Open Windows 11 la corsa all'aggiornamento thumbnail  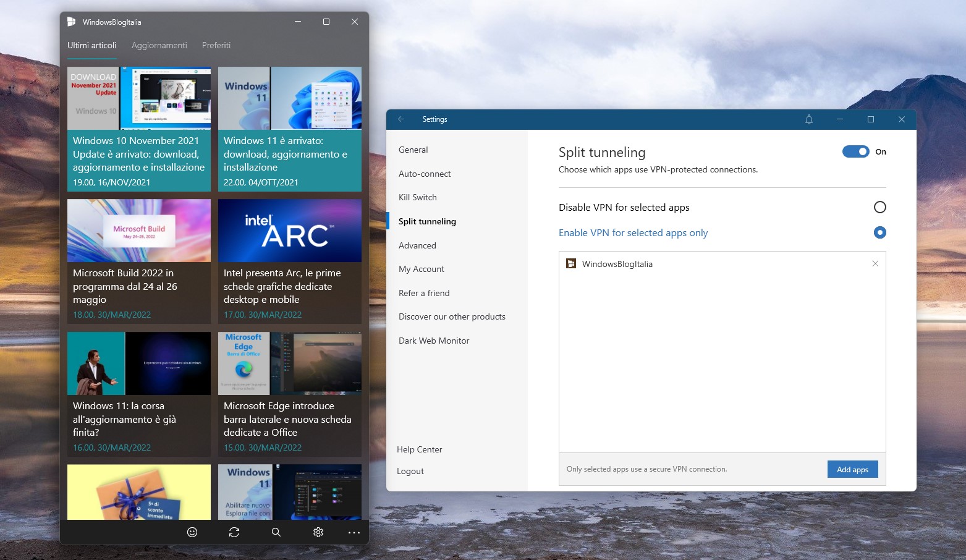(x=139, y=363)
